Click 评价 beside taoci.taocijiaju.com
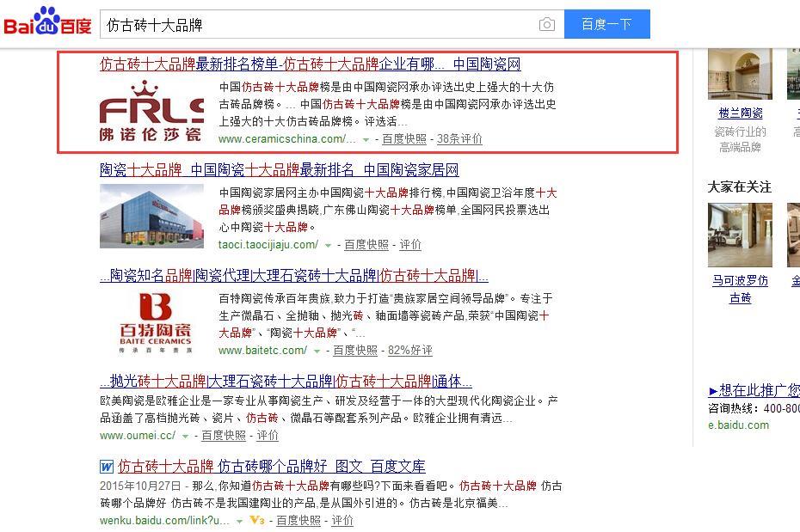 tap(410, 245)
